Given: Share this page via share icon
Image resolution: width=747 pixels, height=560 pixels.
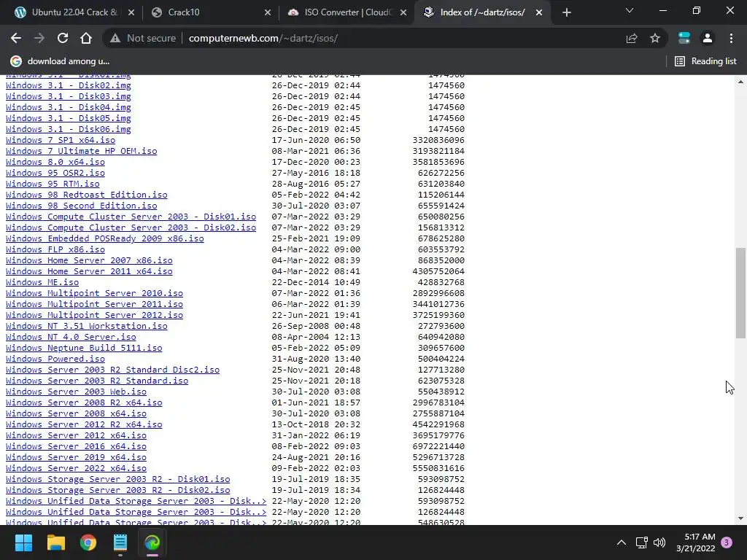Looking at the screenshot, I should (632, 38).
